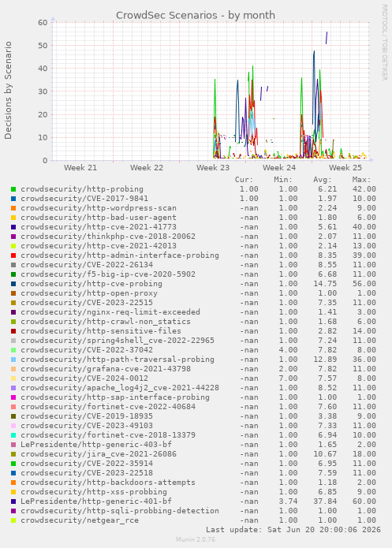Image resolution: width=392 pixels, height=548 pixels.
Task: Click the 'Max:' column header
Action: pyautogui.click(x=361, y=180)
